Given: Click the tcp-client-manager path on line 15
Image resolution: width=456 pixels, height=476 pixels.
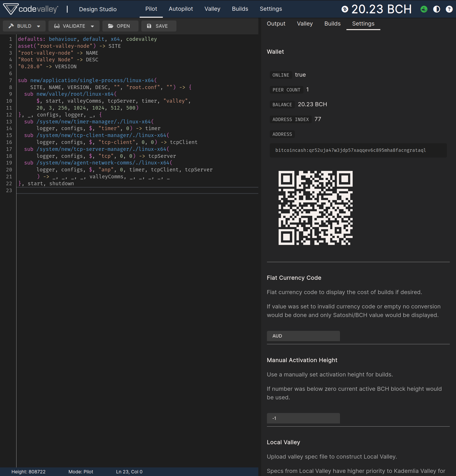Looking at the screenshot, I should (101, 135).
